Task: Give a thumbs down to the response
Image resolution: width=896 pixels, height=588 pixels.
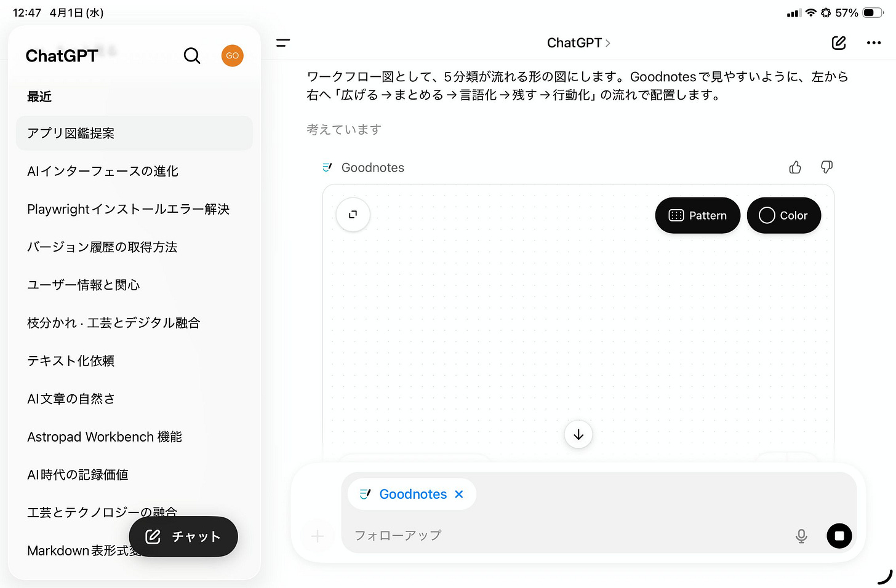Action: point(826,167)
